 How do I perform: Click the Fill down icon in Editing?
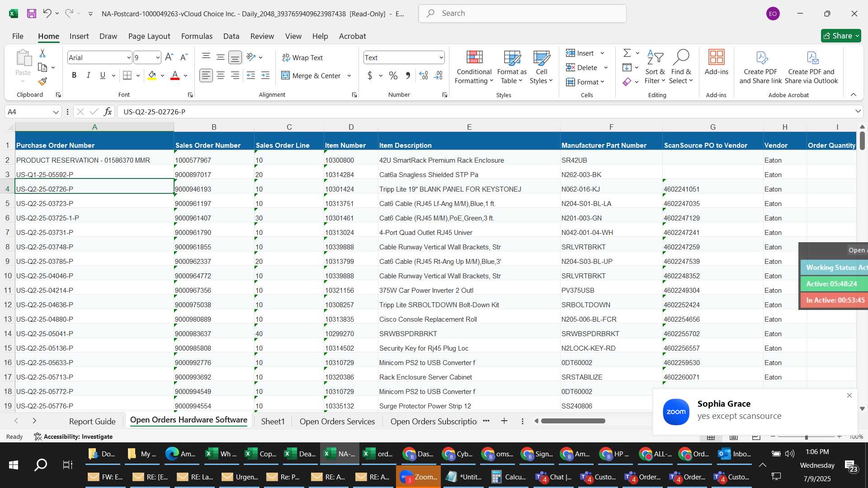point(627,68)
